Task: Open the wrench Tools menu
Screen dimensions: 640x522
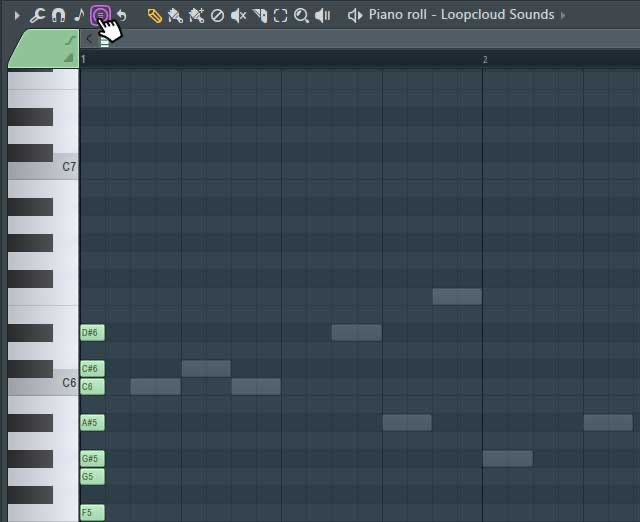Action: (38, 15)
